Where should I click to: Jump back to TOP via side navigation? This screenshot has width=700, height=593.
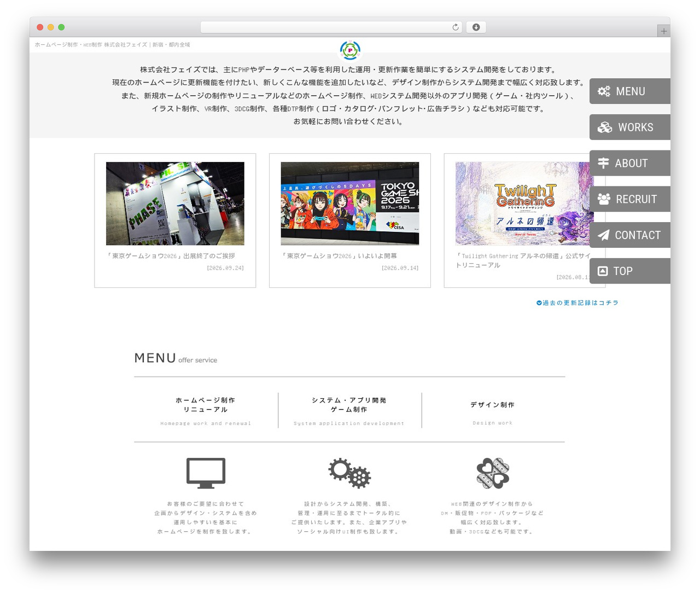(630, 271)
